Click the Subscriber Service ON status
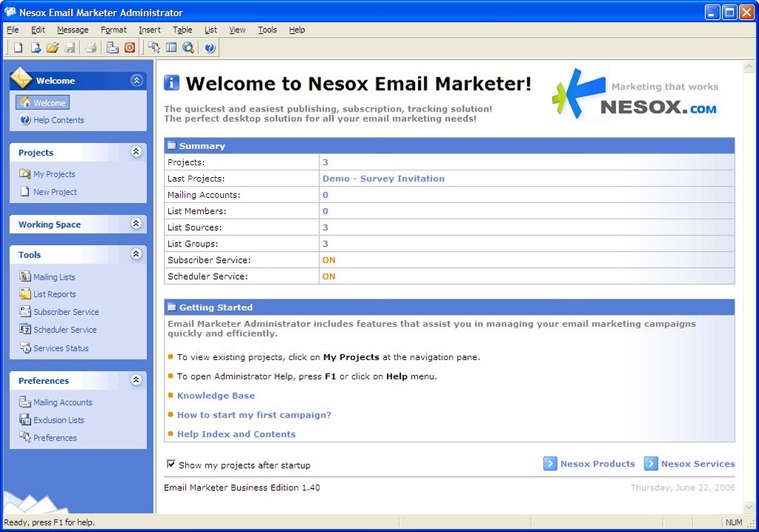 [x=329, y=260]
